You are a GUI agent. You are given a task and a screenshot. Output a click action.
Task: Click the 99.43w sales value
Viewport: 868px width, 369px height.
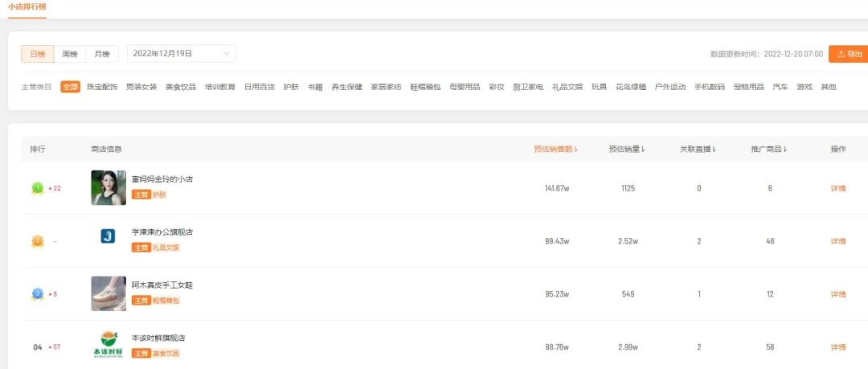point(557,241)
